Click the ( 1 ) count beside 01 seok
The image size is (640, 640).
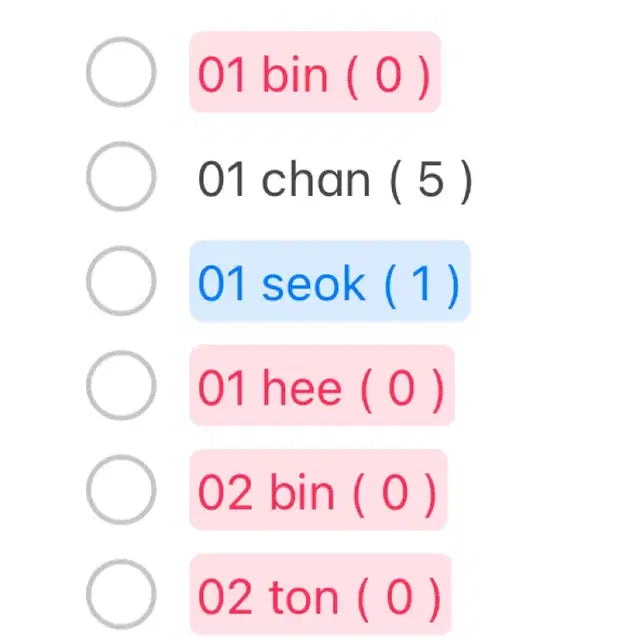tap(421, 284)
